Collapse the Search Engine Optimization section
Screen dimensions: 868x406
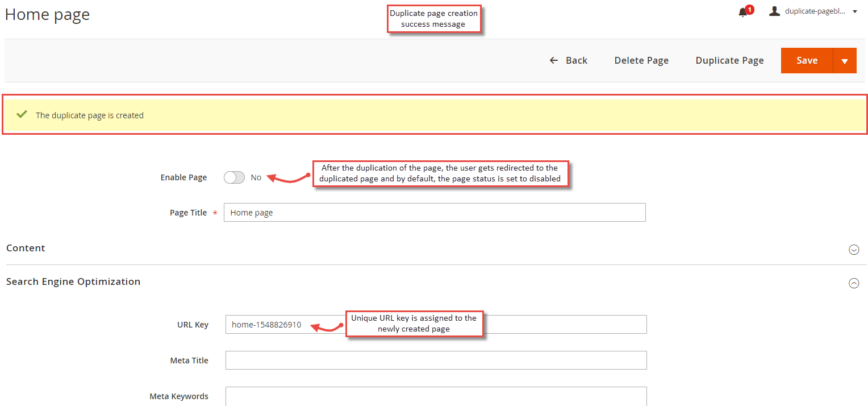[x=854, y=283]
